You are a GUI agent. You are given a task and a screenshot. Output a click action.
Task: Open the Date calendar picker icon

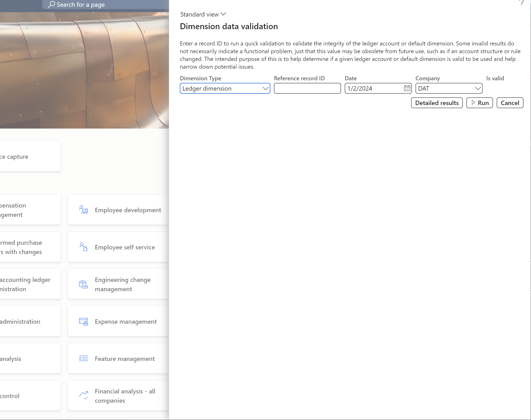[407, 89]
